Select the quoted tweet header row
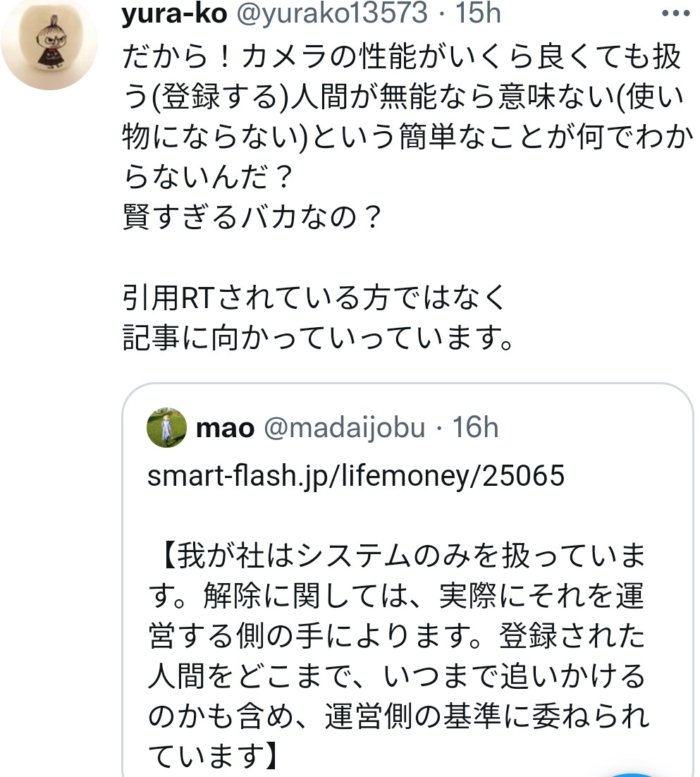The height and width of the screenshot is (777, 700). [x=317, y=427]
